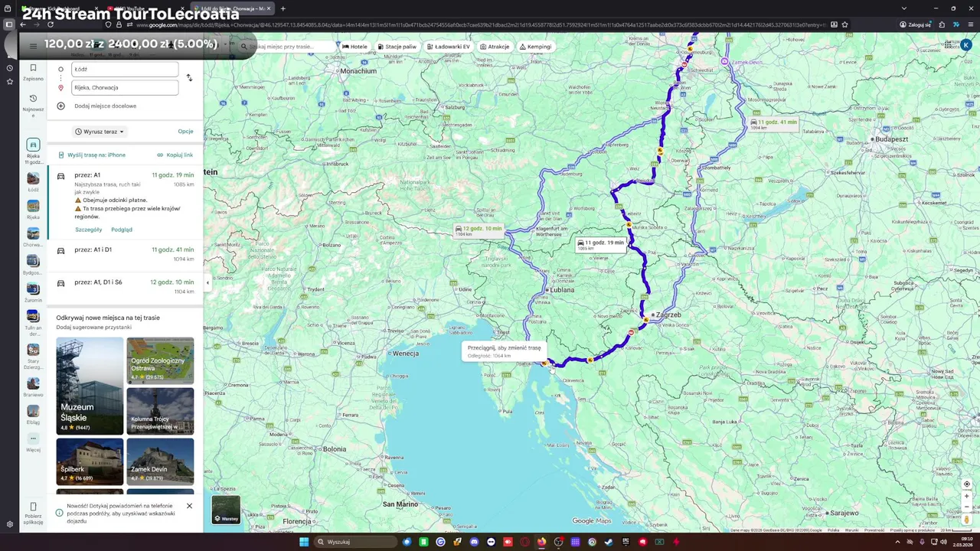Screen dimensions: 980x551
Task: Open Podgląd preview for A1 route
Action: [122, 230]
